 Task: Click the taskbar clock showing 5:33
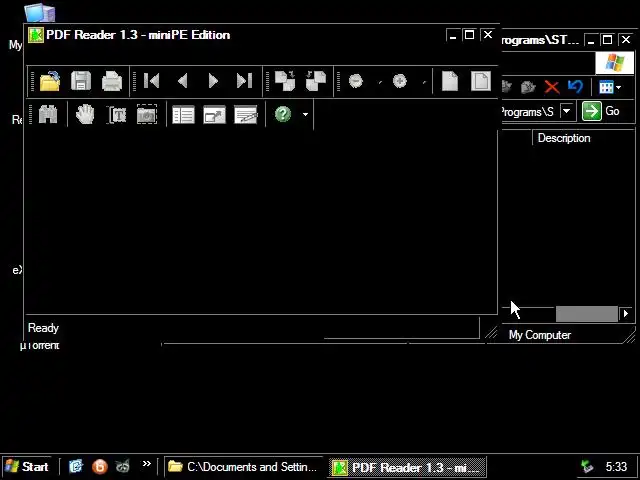616,467
